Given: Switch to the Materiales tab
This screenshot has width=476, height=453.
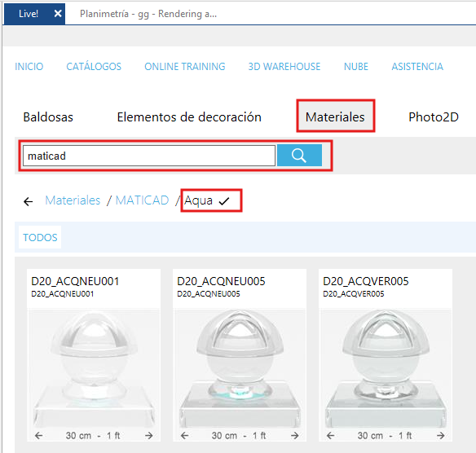Looking at the screenshot, I should (335, 117).
